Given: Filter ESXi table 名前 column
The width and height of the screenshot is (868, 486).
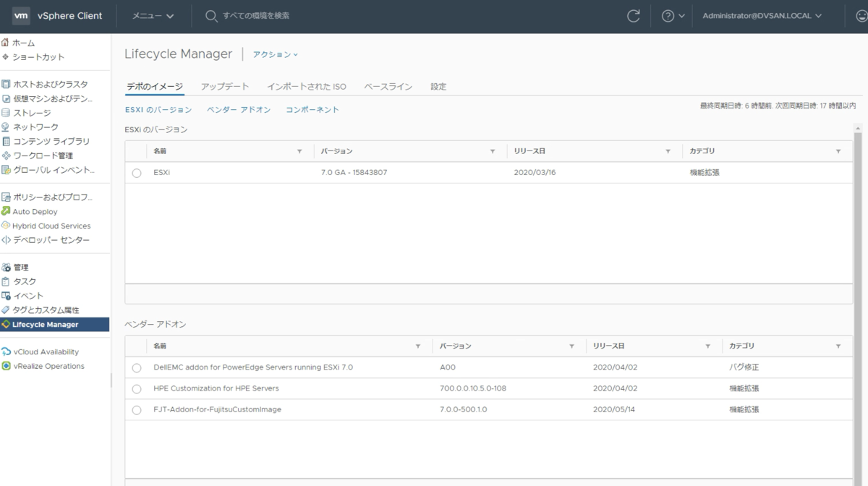Looking at the screenshot, I should point(299,151).
